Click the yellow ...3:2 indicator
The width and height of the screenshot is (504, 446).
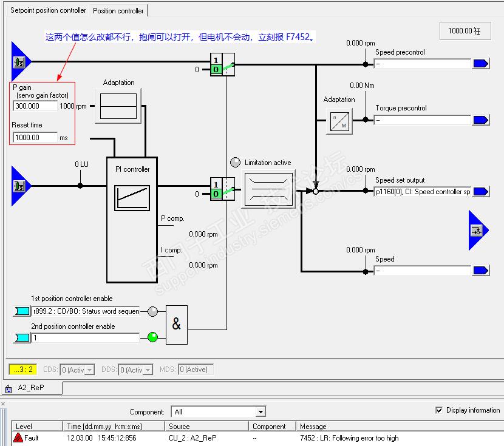point(23,370)
